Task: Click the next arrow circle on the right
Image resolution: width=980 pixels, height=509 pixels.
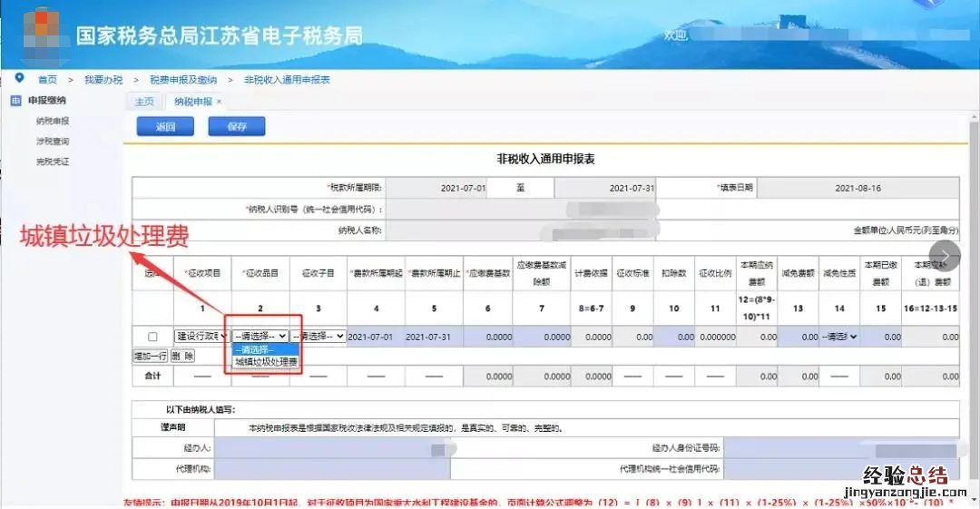Action: (945, 255)
